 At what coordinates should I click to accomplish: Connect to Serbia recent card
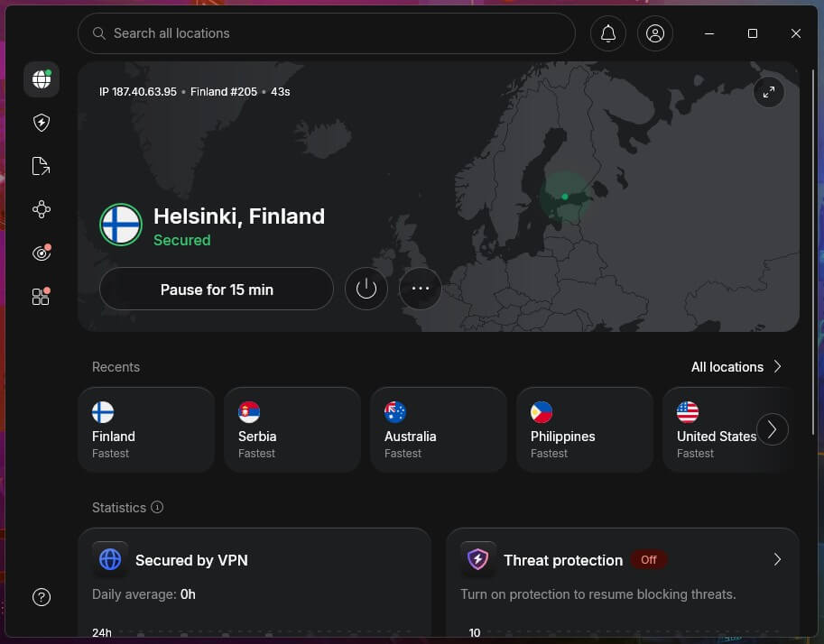coord(292,429)
